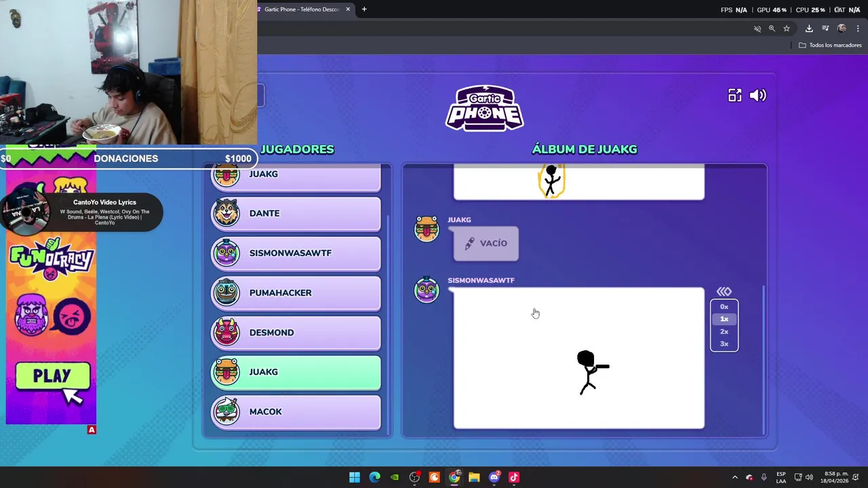Select player DANTE in the list
868x488 pixels.
pos(296,213)
